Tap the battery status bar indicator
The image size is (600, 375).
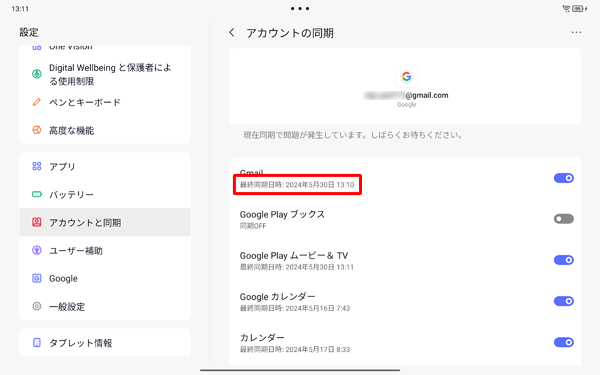[579, 8]
